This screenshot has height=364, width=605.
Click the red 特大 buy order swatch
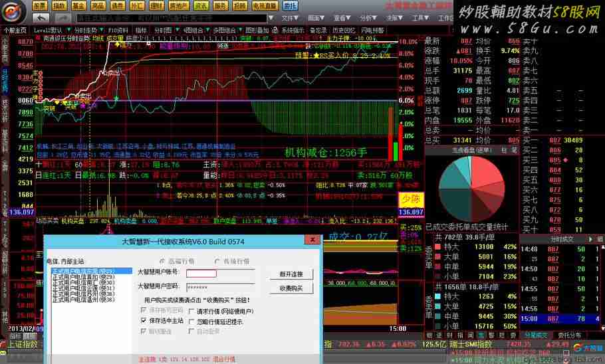[x=438, y=247]
